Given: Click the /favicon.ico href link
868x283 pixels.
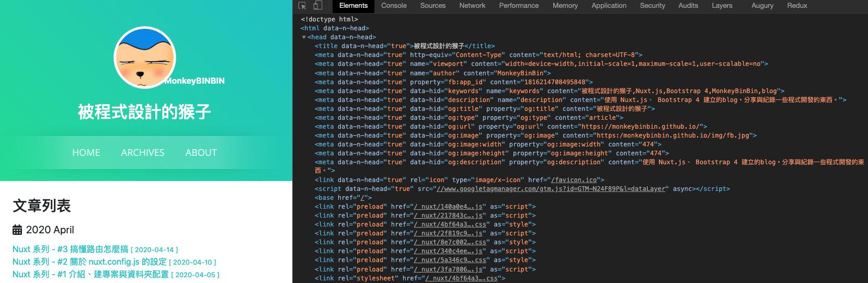Looking at the screenshot, I should pyautogui.click(x=574, y=180).
